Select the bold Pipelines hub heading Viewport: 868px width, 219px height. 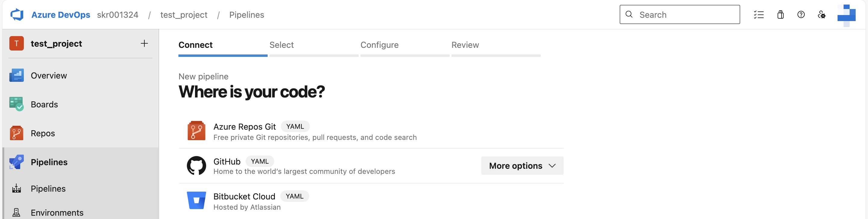tap(49, 162)
